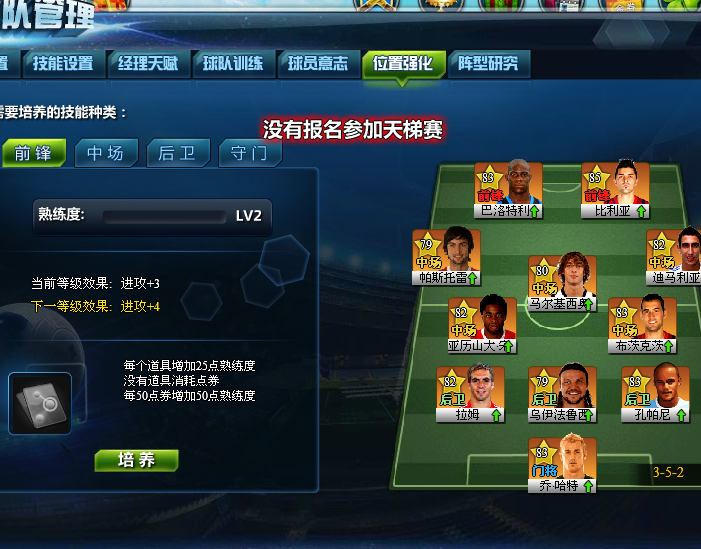Click the upgrade arrow on goalkeeper 乔·哈特
Image resolution: width=701 pixels, height=549 pixels.
(588, 486)
